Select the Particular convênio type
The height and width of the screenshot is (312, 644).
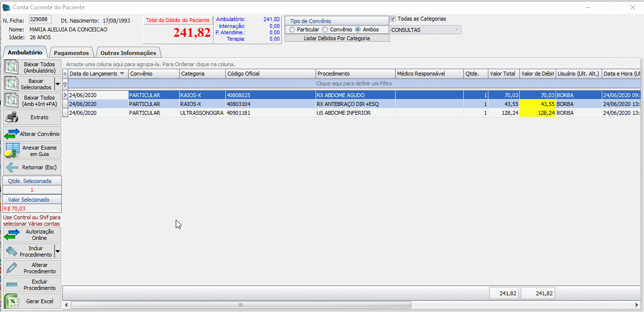pos(293,29)
